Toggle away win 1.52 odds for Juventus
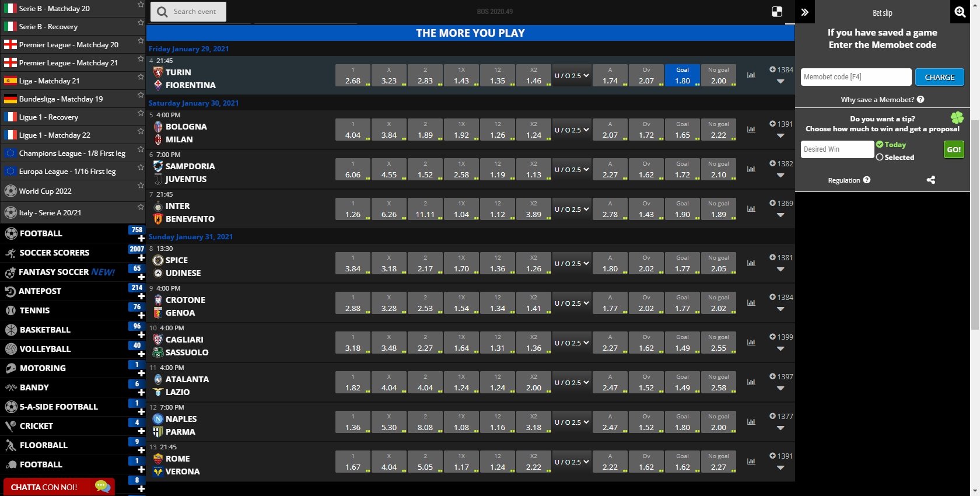This screenshot has width=980, height=496. [x=425, y=169]
